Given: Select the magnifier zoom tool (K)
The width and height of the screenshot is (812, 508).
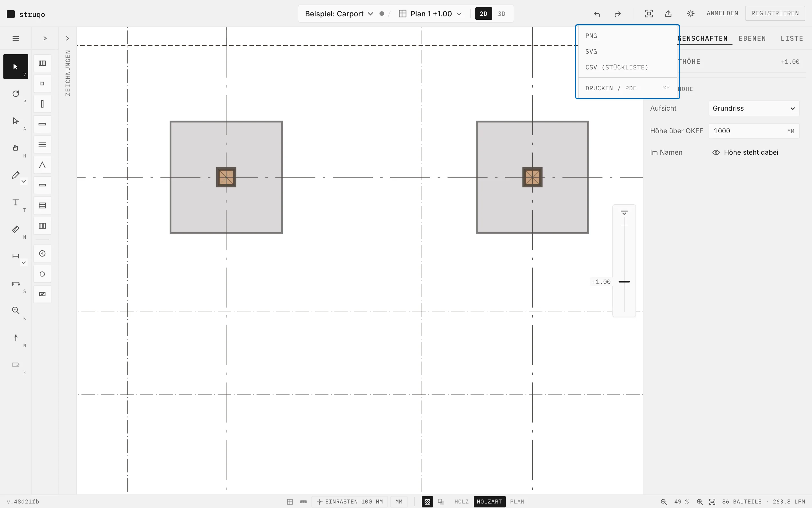Looking at the screenshot, I should click(16, 310).
